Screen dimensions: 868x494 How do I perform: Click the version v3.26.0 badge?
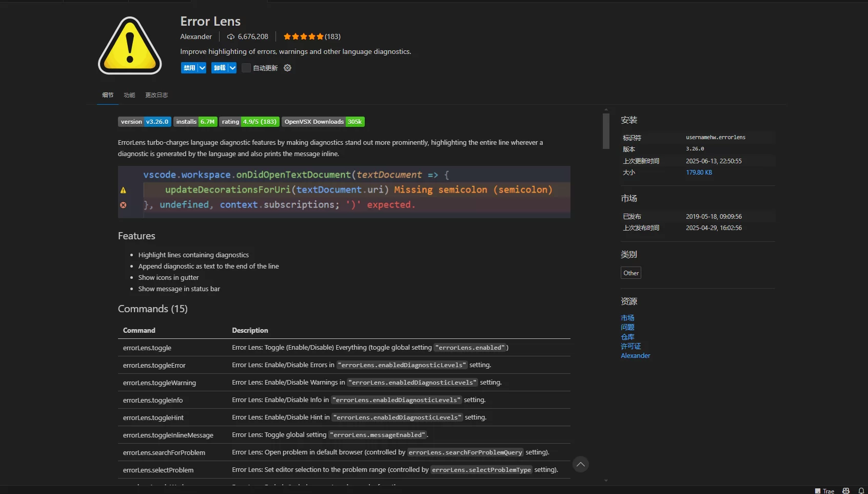tap(145, 122)
